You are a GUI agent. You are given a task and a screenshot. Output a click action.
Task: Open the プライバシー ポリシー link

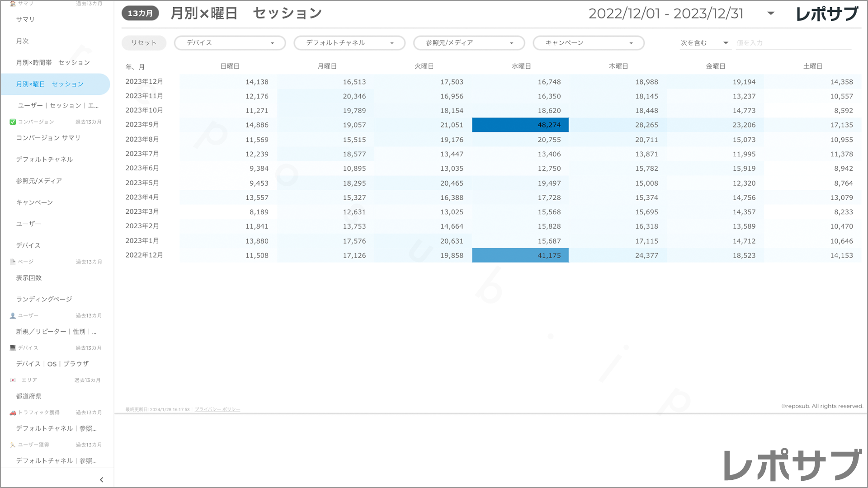(217, 410)
